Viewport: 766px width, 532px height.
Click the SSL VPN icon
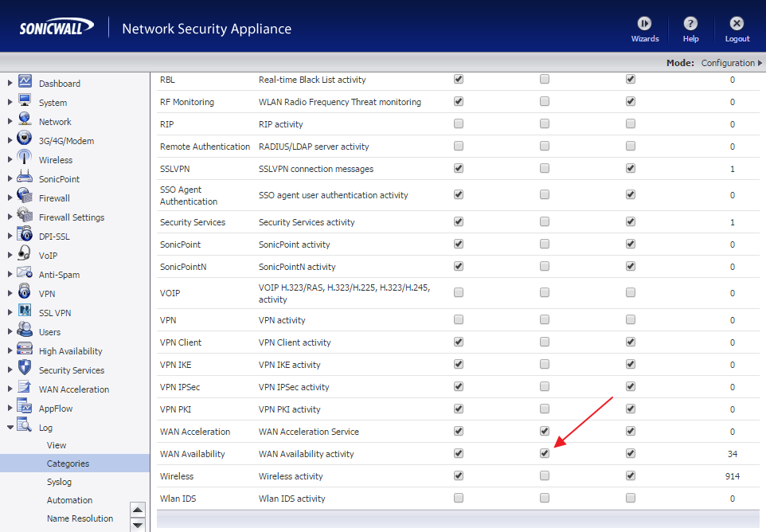click(25, 311)
